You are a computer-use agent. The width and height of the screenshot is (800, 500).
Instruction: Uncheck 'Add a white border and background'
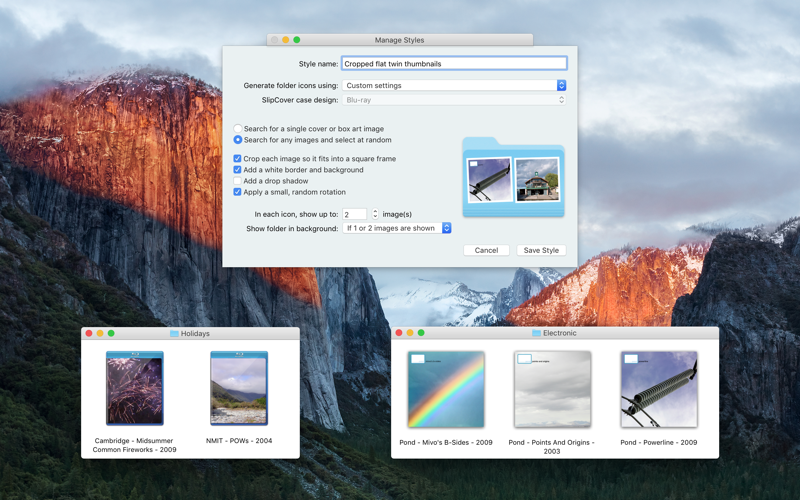[237, 169]
